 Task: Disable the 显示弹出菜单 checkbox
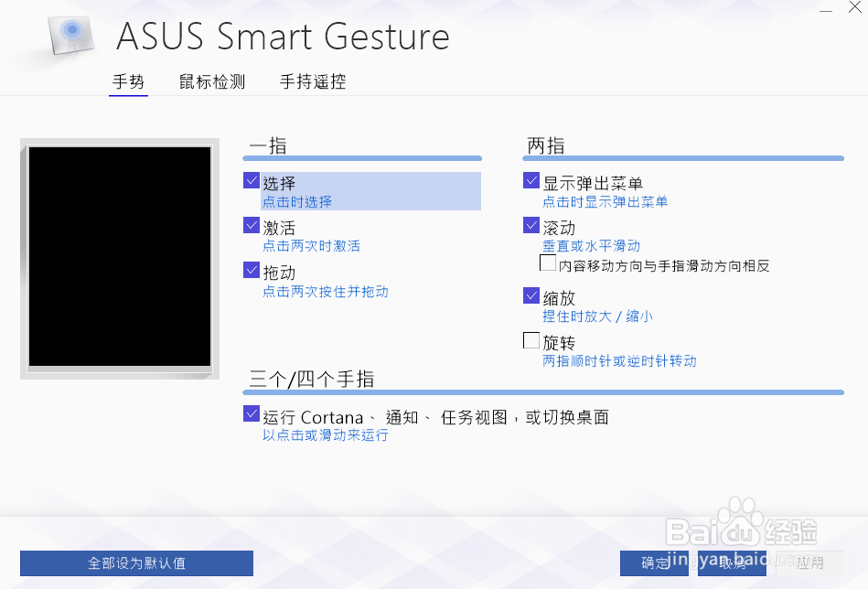[x=531, y=180]
